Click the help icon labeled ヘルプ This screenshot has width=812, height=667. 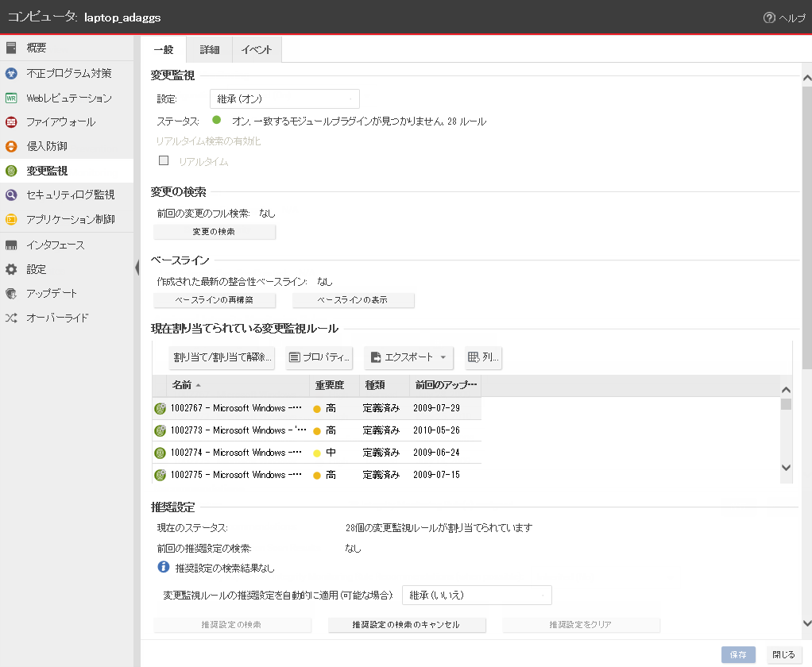(x=768, y=17)
